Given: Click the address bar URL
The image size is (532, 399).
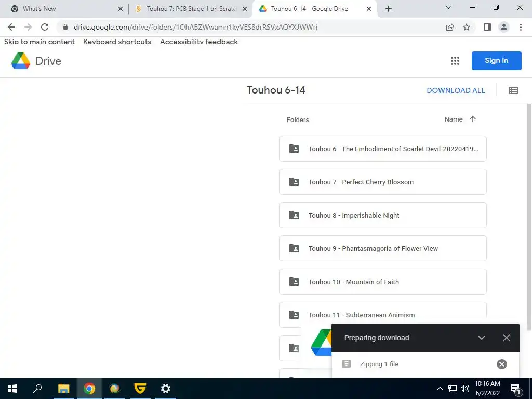Looking at the screenshot, I should coord(195,27).
